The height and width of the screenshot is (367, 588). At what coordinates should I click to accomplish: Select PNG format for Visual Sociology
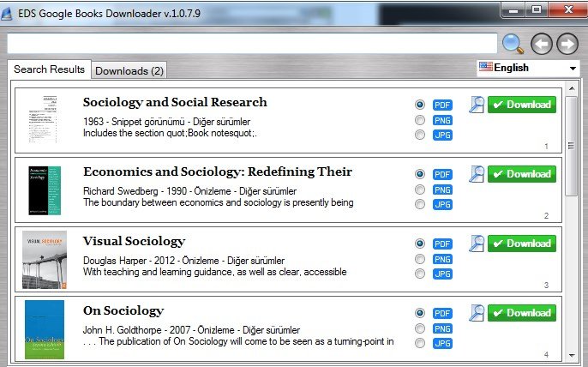(420, 259)
